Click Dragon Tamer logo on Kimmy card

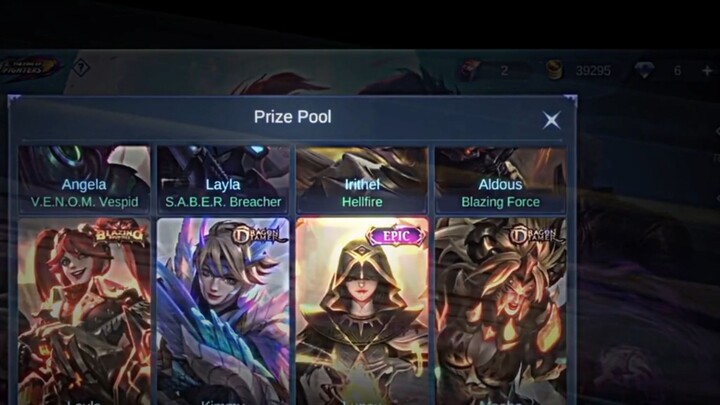pyautogui.click(x=259, y=235)
